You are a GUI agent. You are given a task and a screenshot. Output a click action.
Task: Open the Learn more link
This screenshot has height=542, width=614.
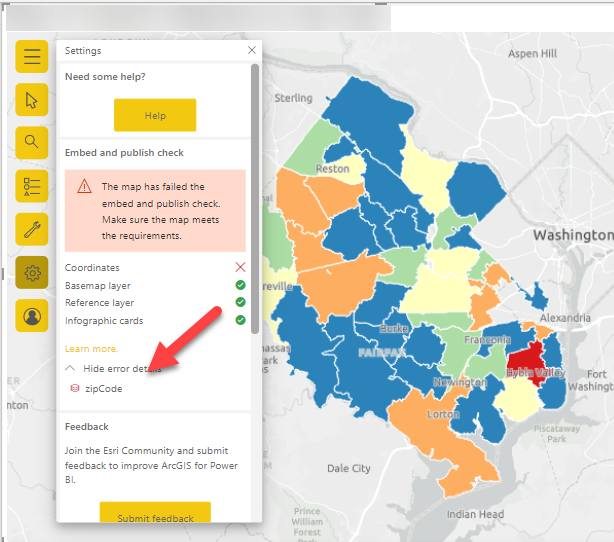(91, 349)
